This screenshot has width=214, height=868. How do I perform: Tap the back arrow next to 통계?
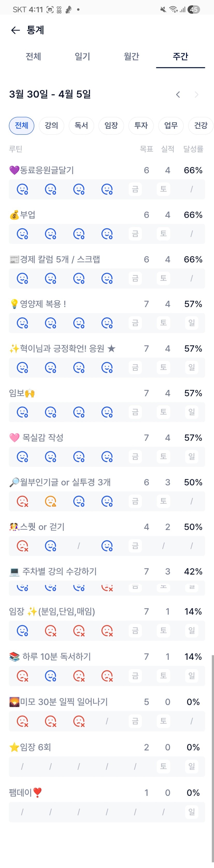(x=15, y=30)
